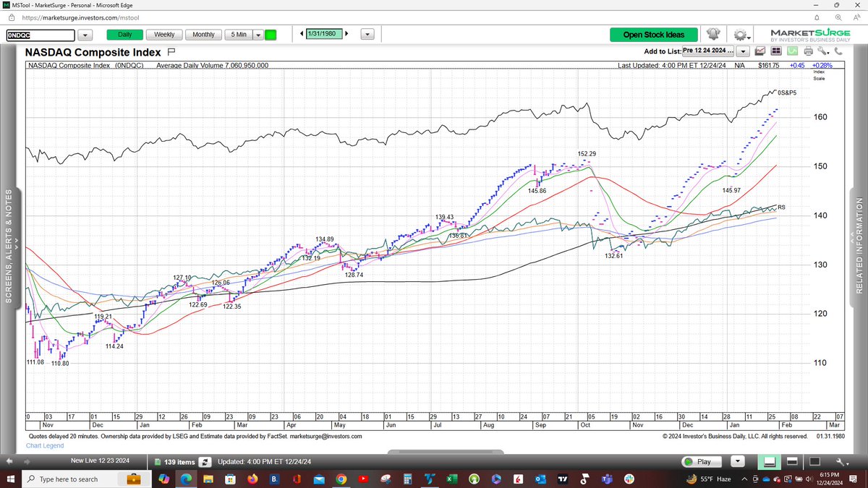The height and width of the screenshot is (488, 868).
Task: Expand the Add to List dropdown arrow
Action: point(743,51)
